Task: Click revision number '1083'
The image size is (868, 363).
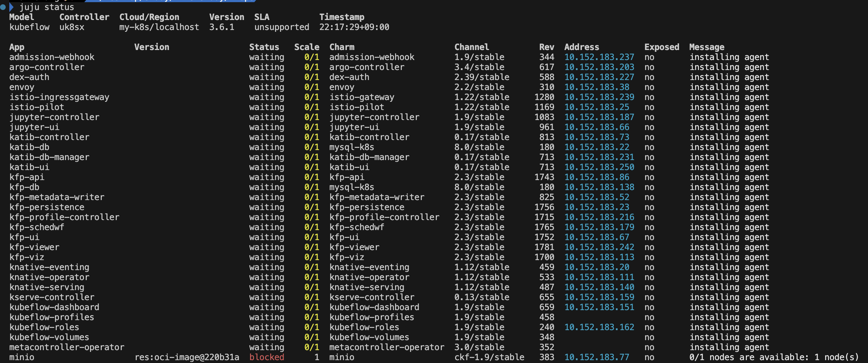Action: [544, 117]
